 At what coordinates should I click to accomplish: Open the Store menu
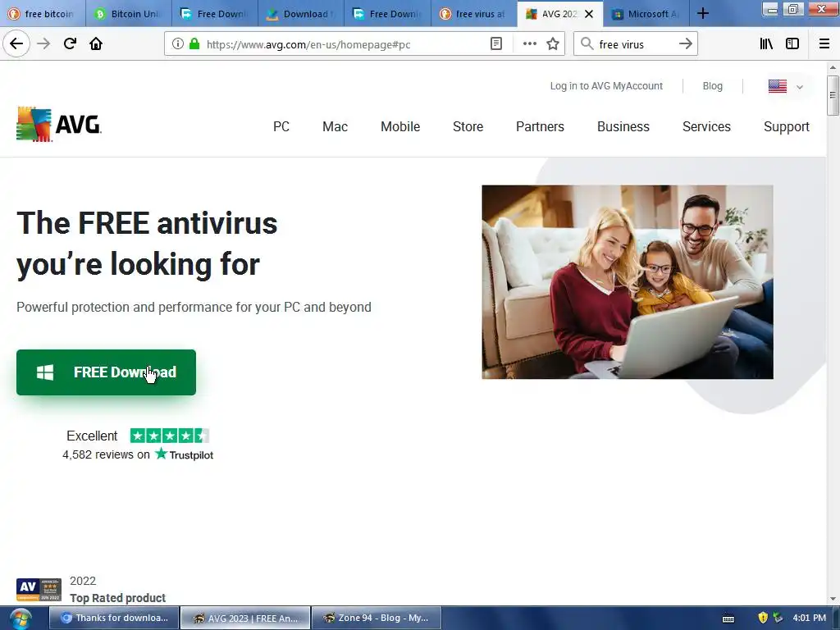pyautogui.click(x=468, y=126)
